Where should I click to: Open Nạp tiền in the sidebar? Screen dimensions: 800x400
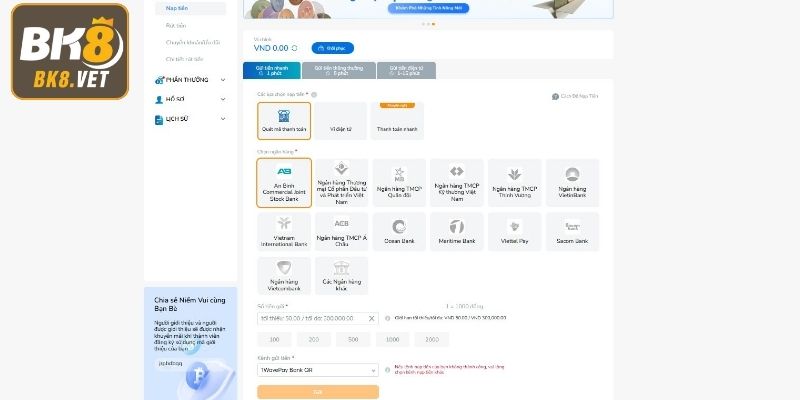coord(191,8)
